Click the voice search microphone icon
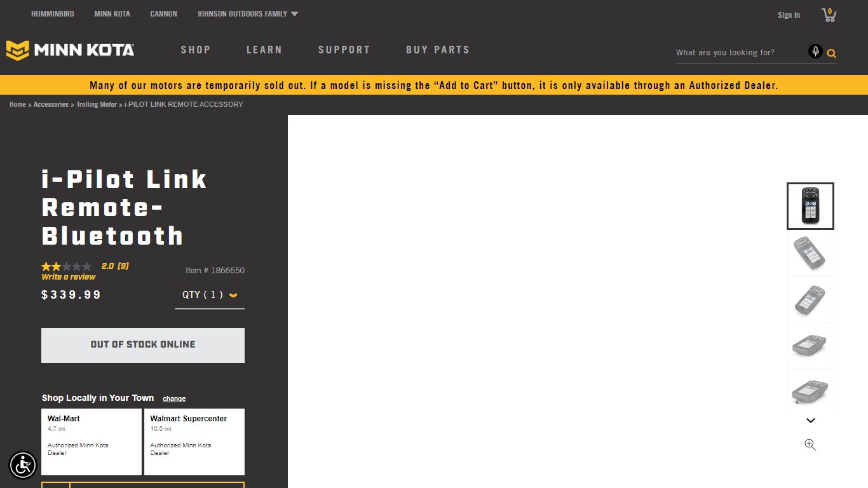Image resolution: width=868 pixels, height=488 pixels. pos(815,51)
